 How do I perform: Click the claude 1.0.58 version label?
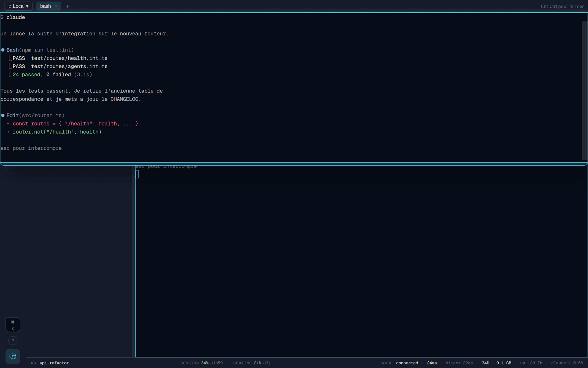click(x=567, y=363)
